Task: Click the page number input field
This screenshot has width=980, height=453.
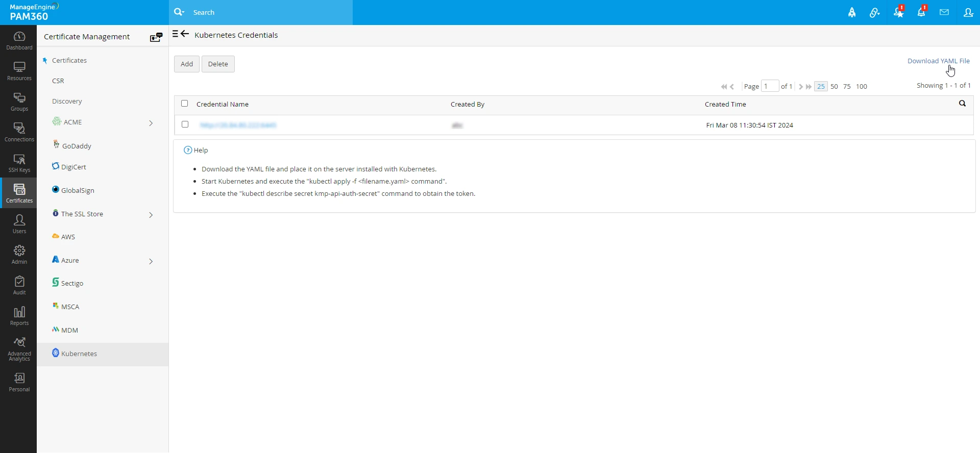Action: (x=770, y=86)
